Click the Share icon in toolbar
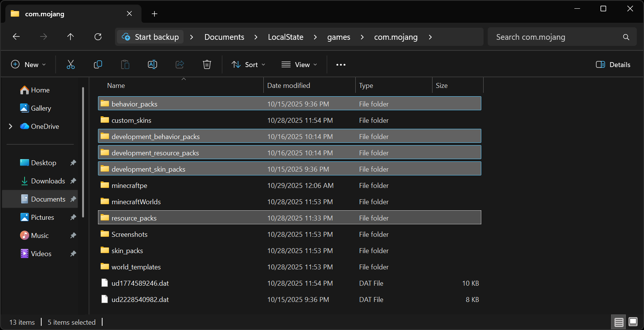 [x=180, y=64]
